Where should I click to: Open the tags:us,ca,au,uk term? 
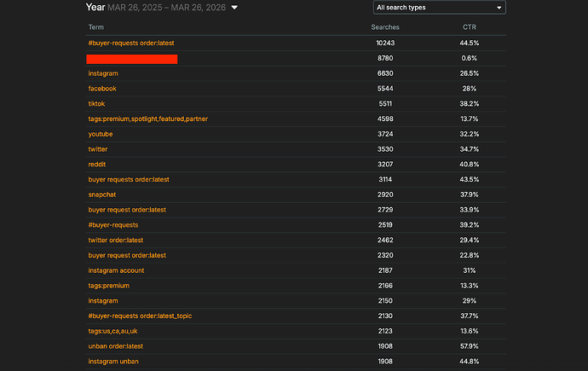click(x=112, y=331)
